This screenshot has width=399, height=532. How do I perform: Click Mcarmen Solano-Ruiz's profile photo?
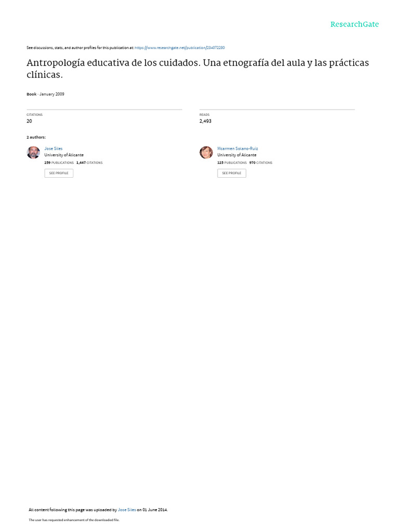pos(206,152)
